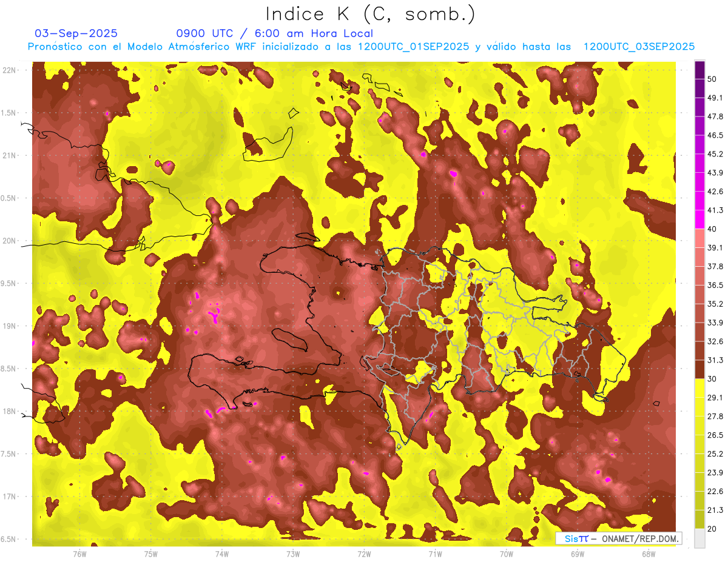Select the "03-Sep-2025" date text
Viewport: 728px width, 562px height.
click(x=76, y=33)
